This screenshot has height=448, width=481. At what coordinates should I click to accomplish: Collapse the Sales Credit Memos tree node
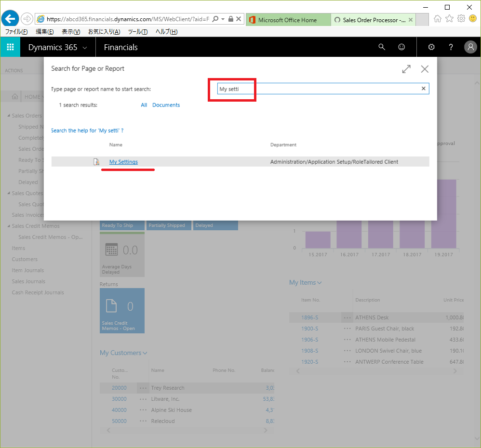pyautogui.click(x=9, y=226)
